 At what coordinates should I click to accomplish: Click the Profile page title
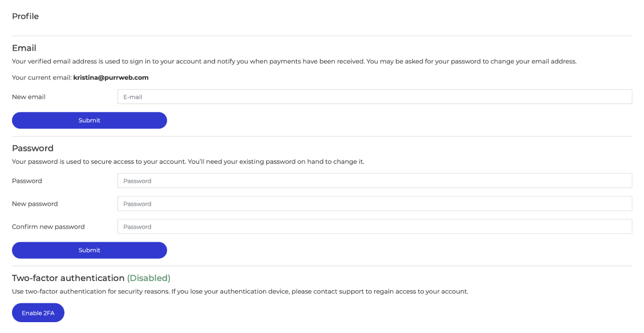26,16
